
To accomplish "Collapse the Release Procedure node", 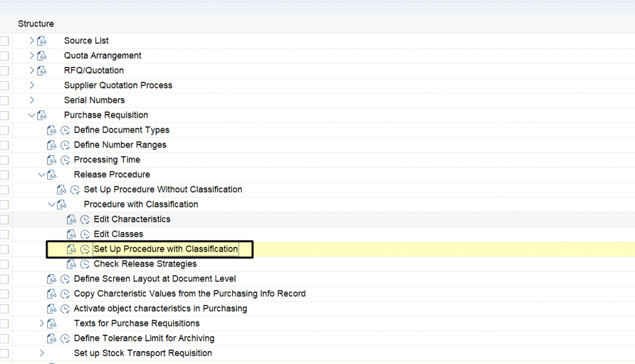I will click(x=42, y=175).
